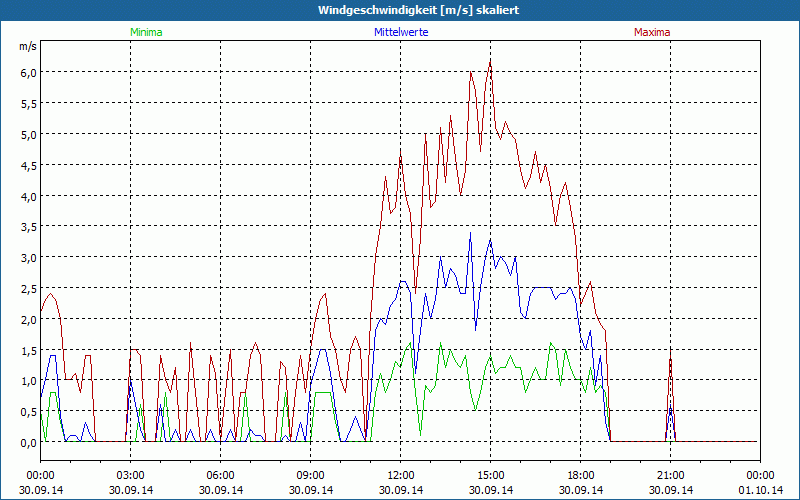This screenshot has height=500, width=800.
Task: Click the green Minima legend label
Action: tap(146, 32)
